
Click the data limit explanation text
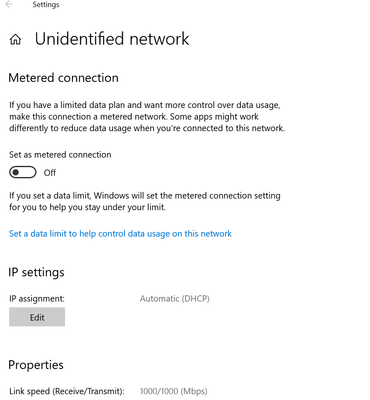[145, 201]
